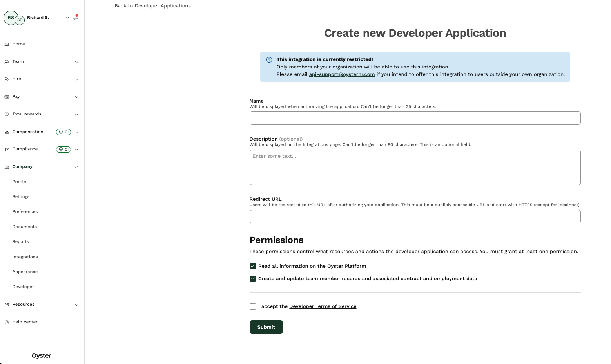Select the Total rewards heart icon

pyautogui.click(x=6, y=114)
